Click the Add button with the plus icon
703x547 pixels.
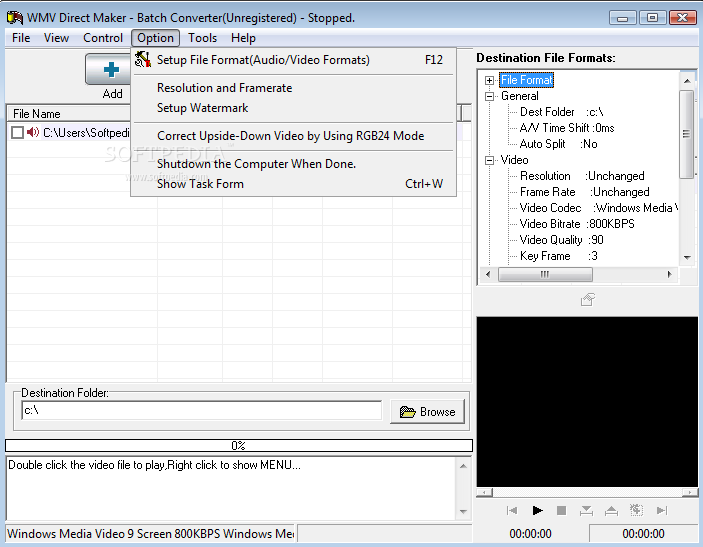click(x=109, y=69)
